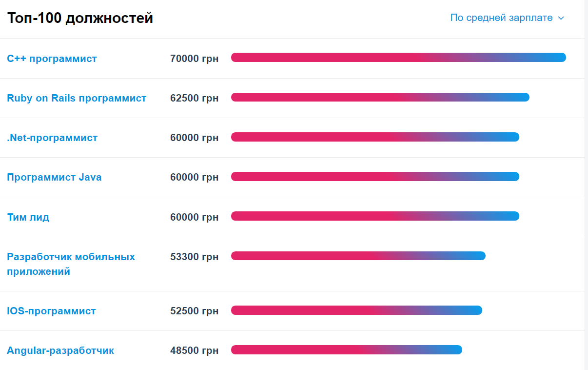Click the 70000 грн salary value
The image size is (588, 370).
(x=194, y=59)
